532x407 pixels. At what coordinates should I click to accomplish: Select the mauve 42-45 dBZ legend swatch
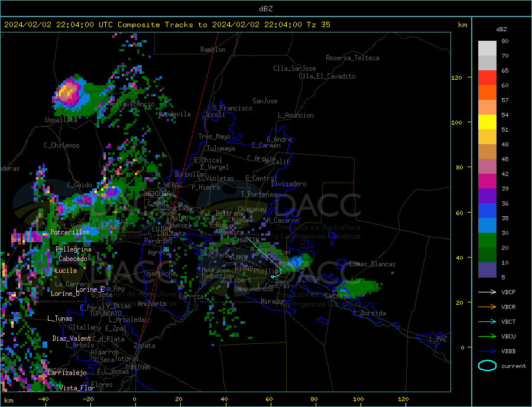tap(487, 167)
